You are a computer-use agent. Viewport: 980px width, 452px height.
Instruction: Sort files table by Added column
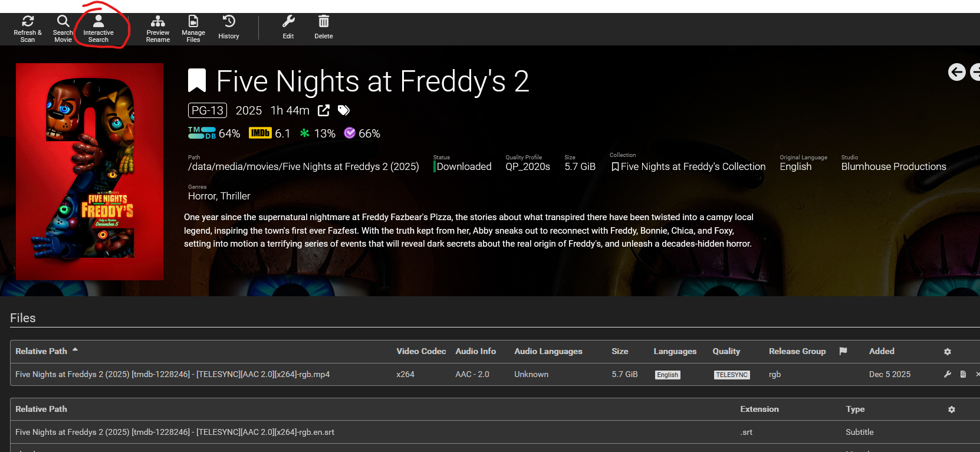[x=882, y=351]
